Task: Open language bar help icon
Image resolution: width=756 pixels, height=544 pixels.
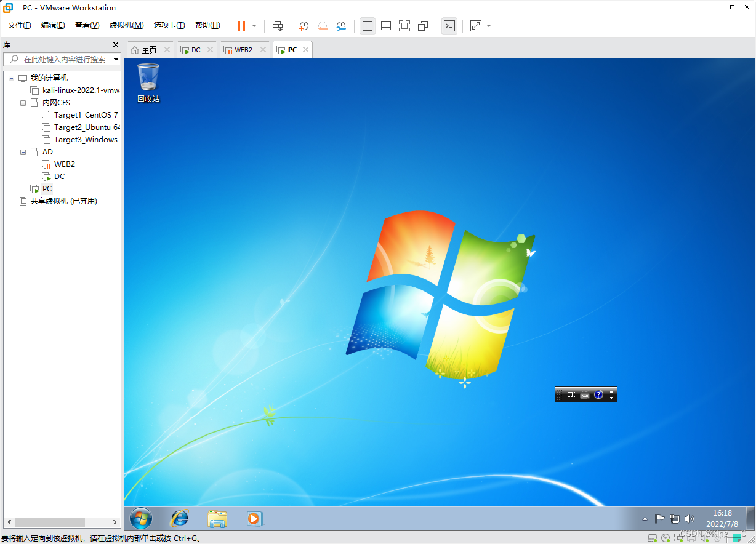Action: pyautogui.click(x=598, y=395)
